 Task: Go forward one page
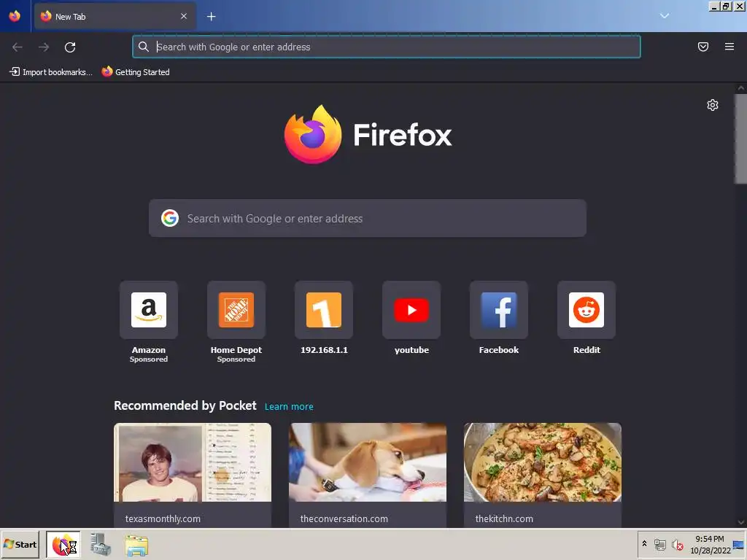coord(44,47)
